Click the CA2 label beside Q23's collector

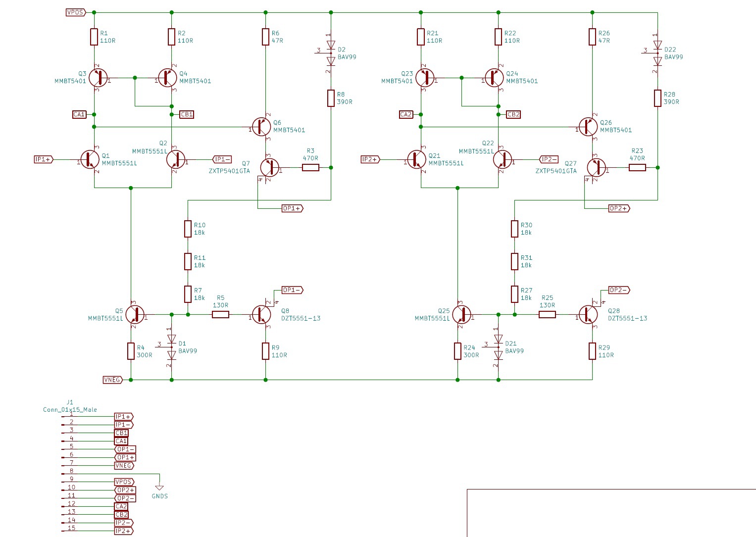point(406,114)
